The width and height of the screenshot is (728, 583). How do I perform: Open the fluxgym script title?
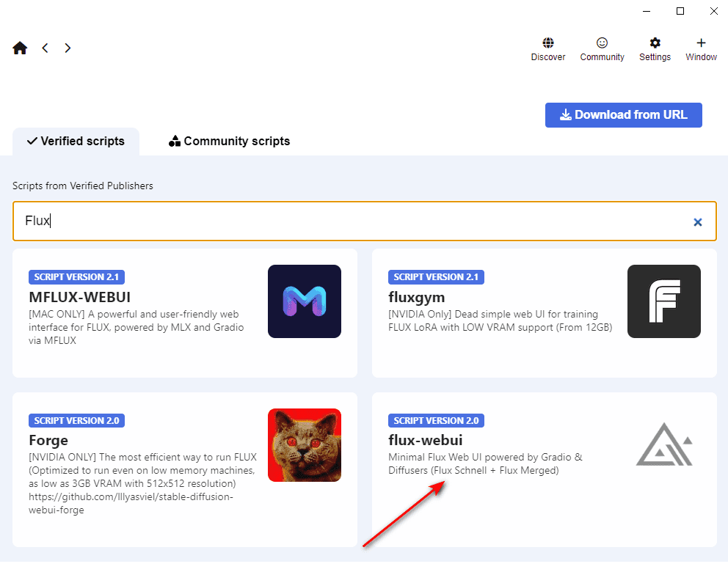click(416, 297)
